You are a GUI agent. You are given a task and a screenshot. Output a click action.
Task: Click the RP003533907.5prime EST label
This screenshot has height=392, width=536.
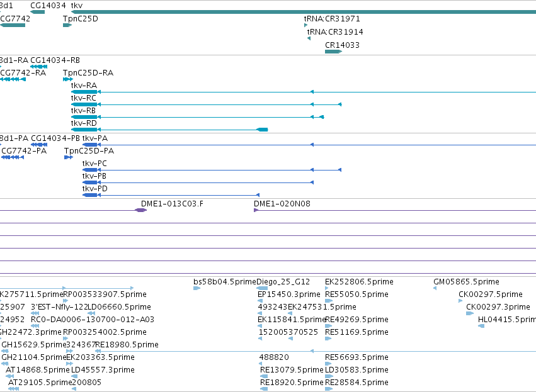click(x=105, y=294)
